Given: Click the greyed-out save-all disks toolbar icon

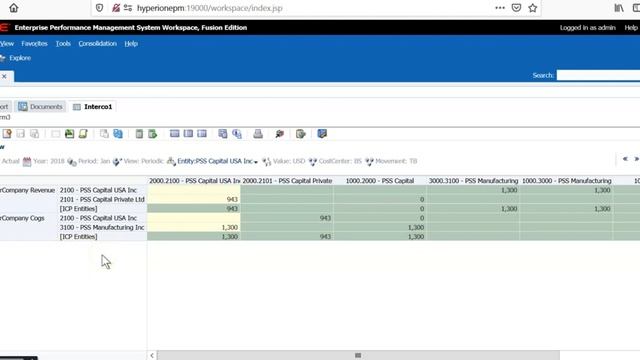Looking at the screenshot, I should (34, 133).
